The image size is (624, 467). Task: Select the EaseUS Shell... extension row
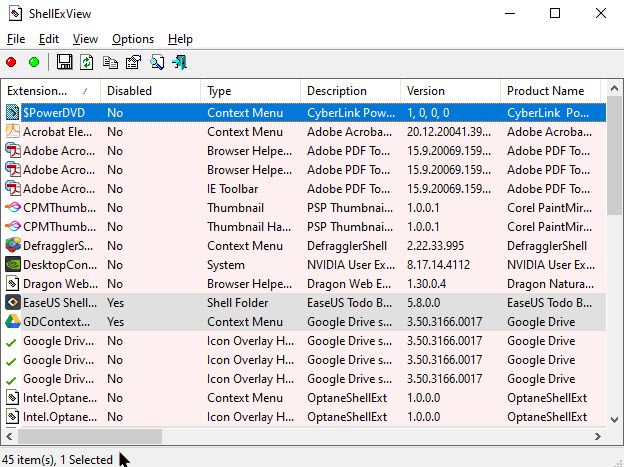pos(305,303)
